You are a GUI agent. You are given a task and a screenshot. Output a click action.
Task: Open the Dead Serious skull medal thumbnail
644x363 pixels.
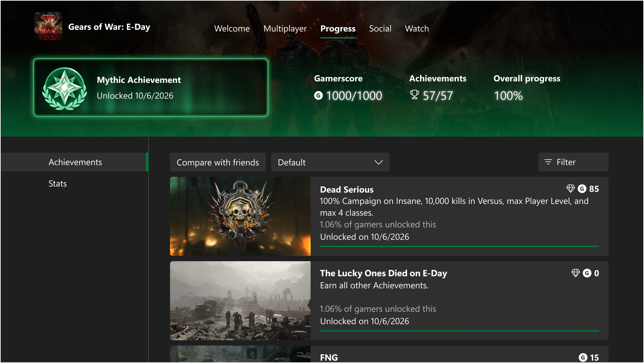pos(240,216)
